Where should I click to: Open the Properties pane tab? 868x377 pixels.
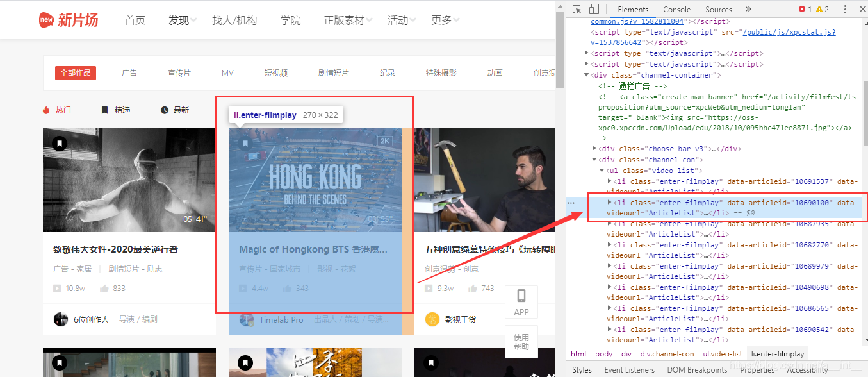757,370
